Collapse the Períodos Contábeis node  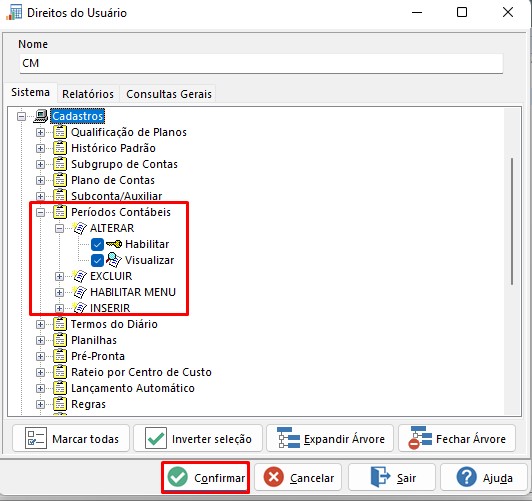40,212
